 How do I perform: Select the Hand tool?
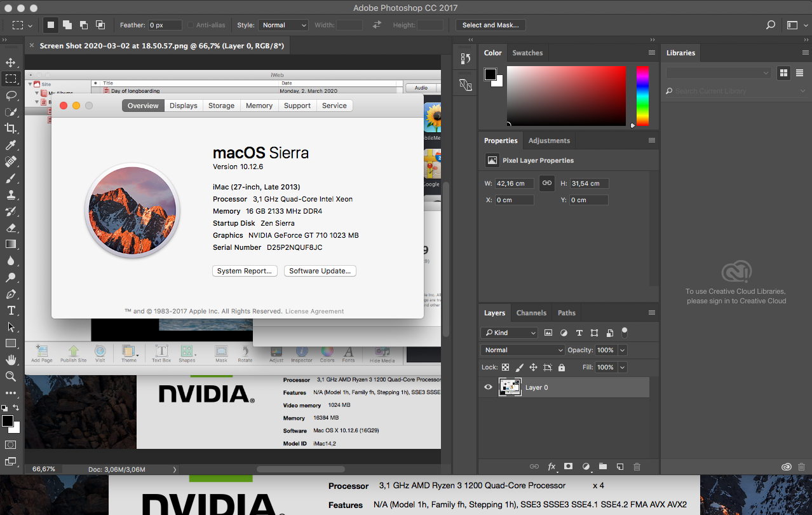[x=11, y=360]
